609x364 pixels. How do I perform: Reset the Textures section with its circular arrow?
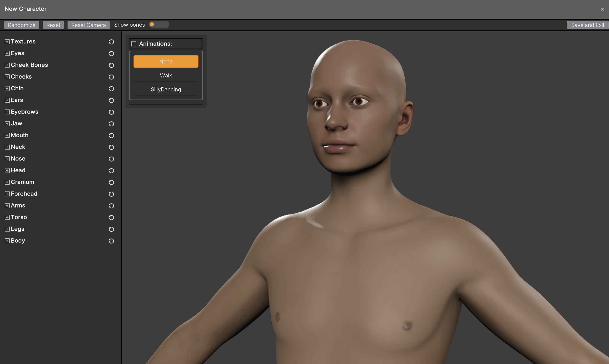(x=111, y=42)
